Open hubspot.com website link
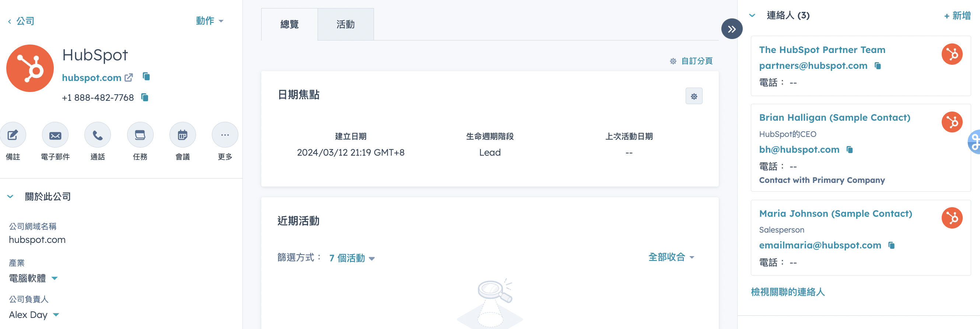The image size is (980, 329). point(92,78)
